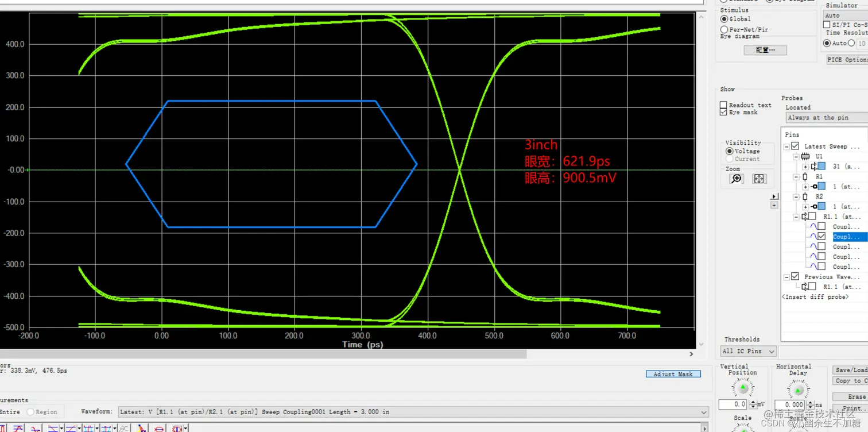Click the blue color swatch for pin 31
The width and height of the screenshot is (868, 432).
822,167
